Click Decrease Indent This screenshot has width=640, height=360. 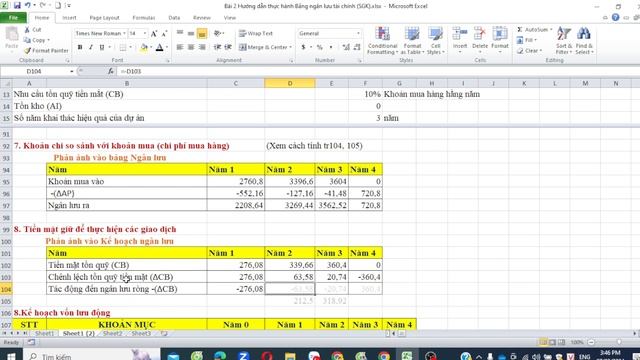click(218, 47)
